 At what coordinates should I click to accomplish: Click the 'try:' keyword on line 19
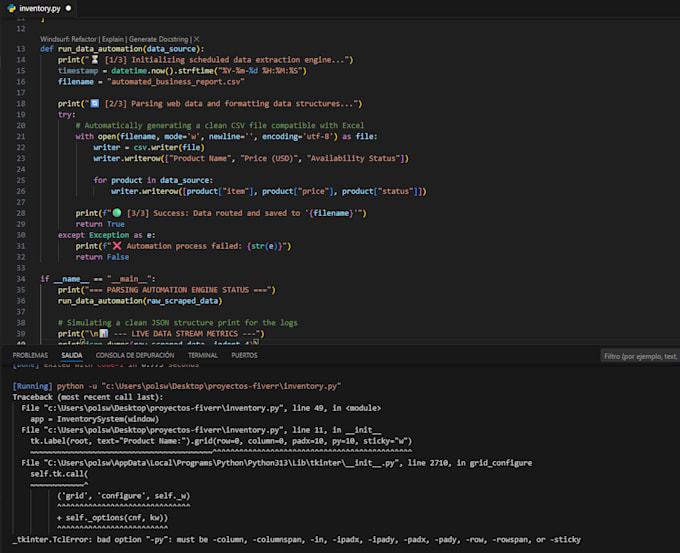click(66, 115)
